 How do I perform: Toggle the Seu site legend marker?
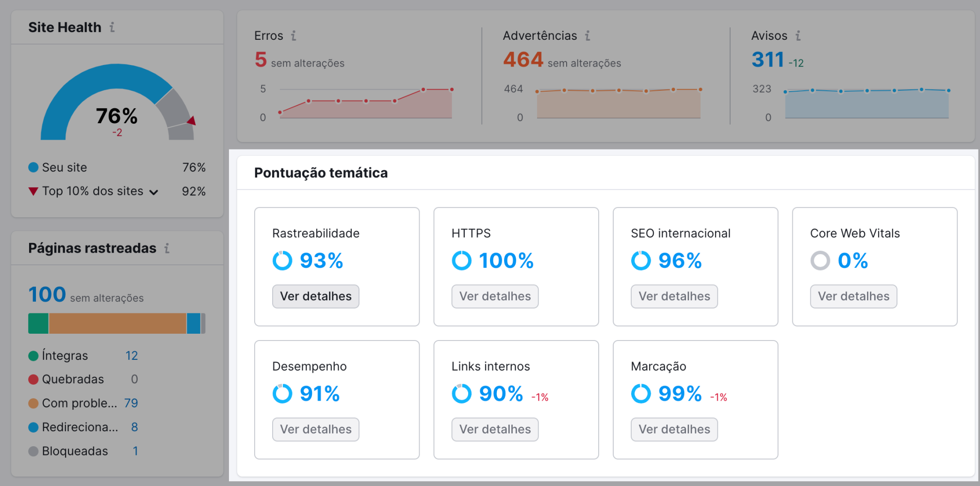pyautogui.click(x=33, y=167)
